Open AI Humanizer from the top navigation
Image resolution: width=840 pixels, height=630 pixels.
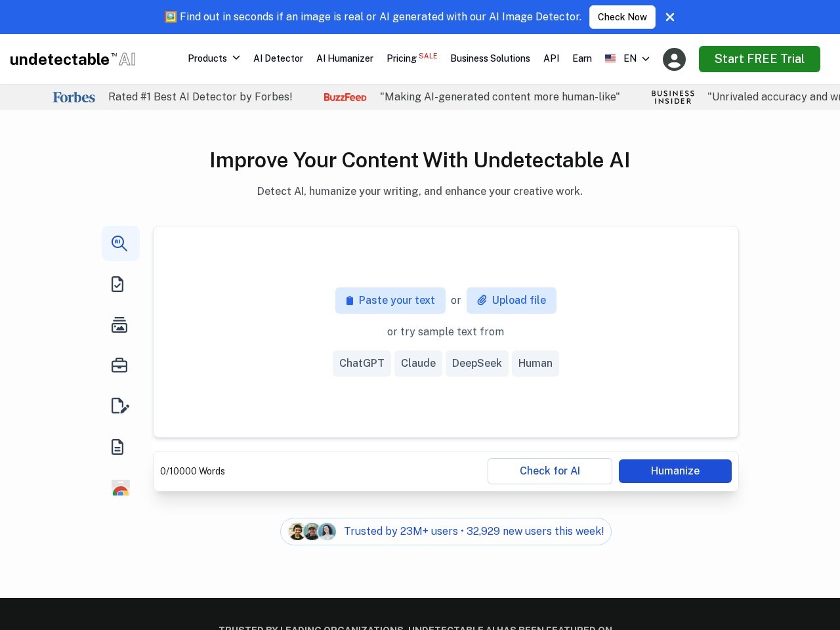345,58
